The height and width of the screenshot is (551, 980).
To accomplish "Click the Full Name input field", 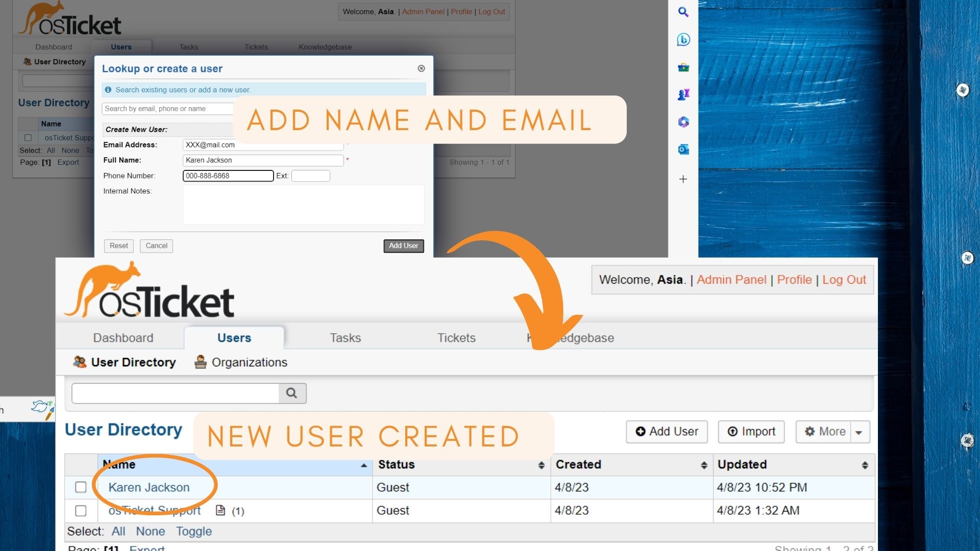I will pos(262,160).
